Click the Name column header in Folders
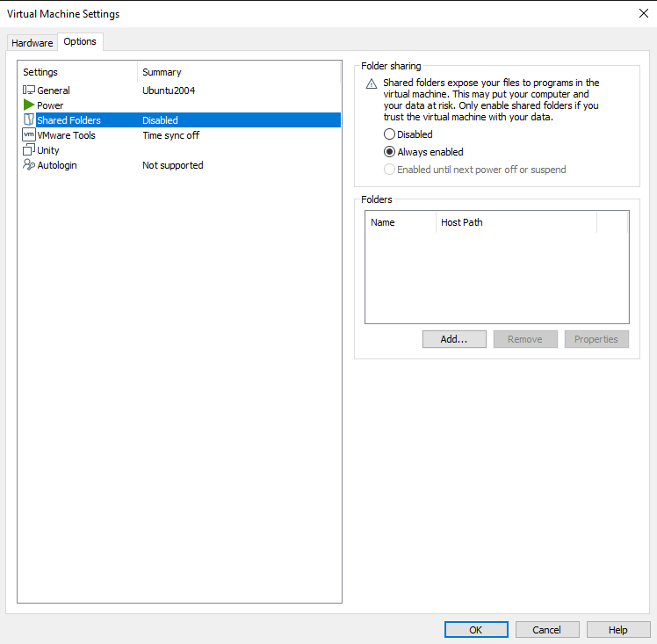Viewport: 657px width, 644px height. coord(401,222)
